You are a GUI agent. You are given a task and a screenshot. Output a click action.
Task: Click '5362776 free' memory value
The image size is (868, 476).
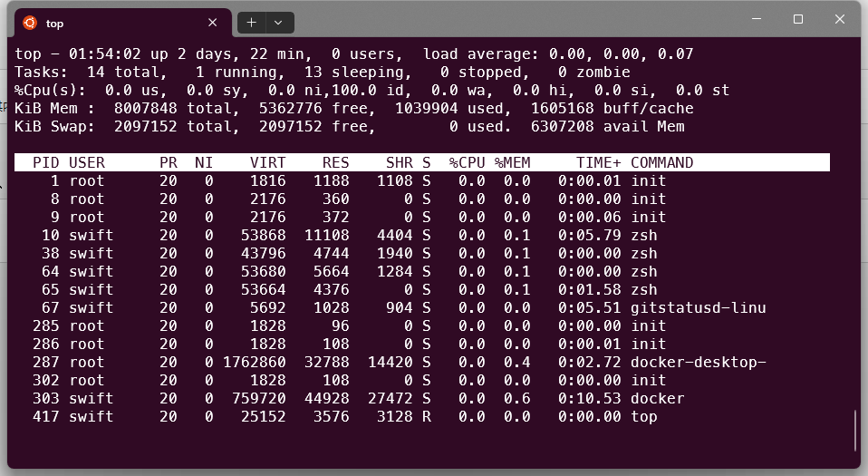[x=318, y=109]
